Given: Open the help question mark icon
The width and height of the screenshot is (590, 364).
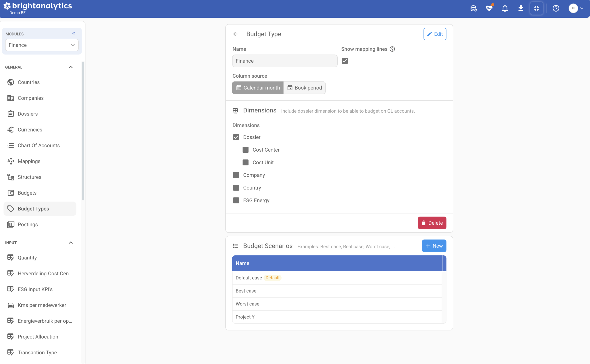Looking at the screenshot, I should pos(556,9).
